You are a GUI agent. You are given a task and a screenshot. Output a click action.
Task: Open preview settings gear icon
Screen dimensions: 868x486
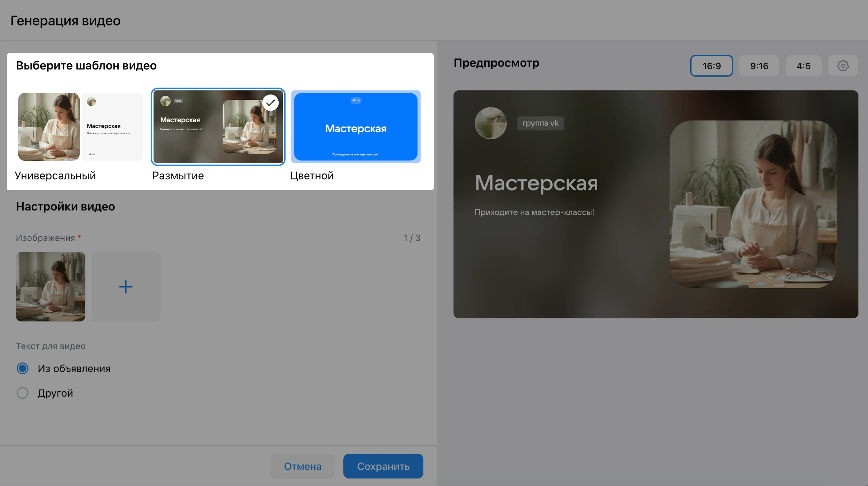843,66
